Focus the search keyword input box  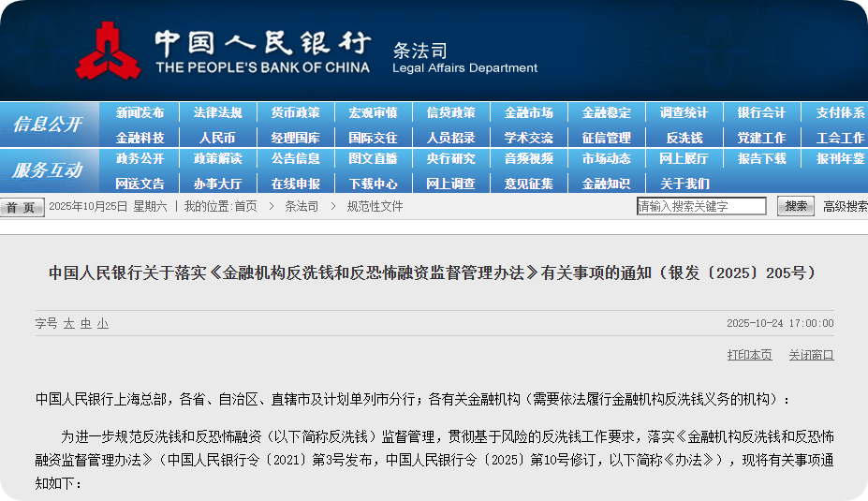pyautogui.click(x=701, y=206)
